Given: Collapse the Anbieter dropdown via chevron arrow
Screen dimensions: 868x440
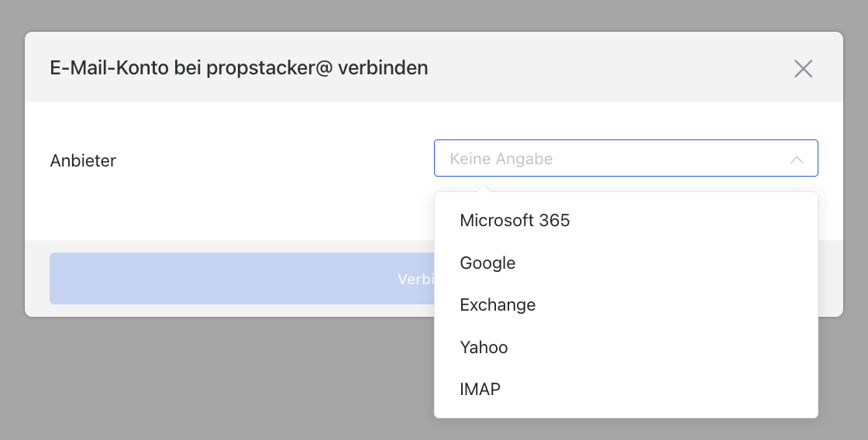Looking at the screenshot, I should coord(796,160).
